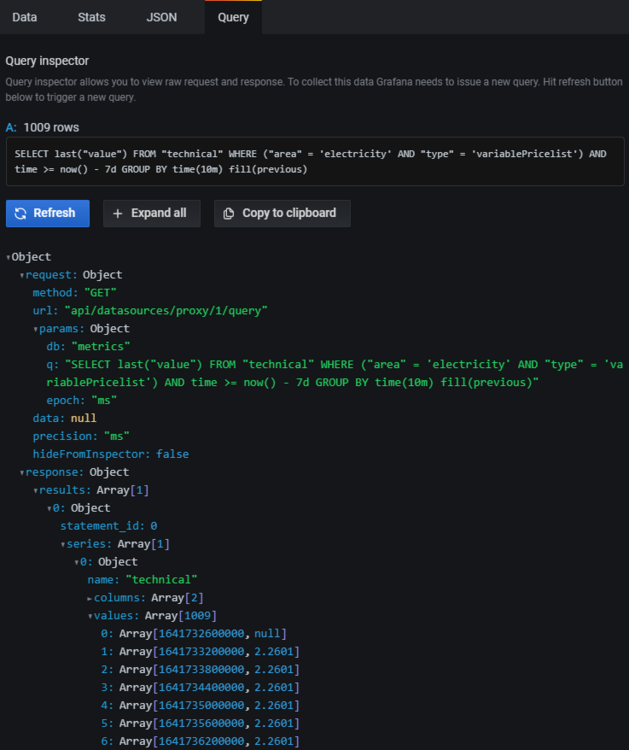Collapse the request Object node
Image resolution: width=629 pixels, height=750 pixels.
[22, 276]
